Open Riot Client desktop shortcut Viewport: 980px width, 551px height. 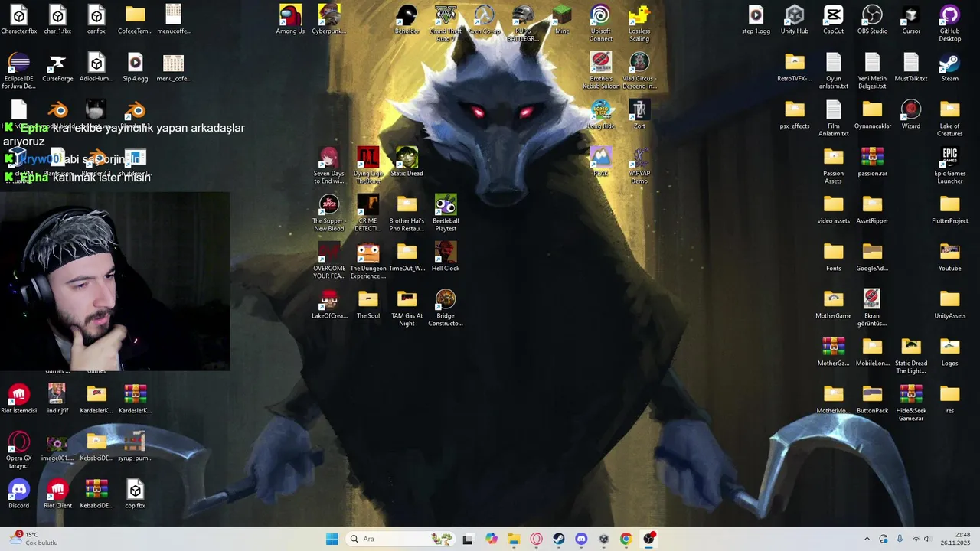pyautogui.click(x=57, y=494)
